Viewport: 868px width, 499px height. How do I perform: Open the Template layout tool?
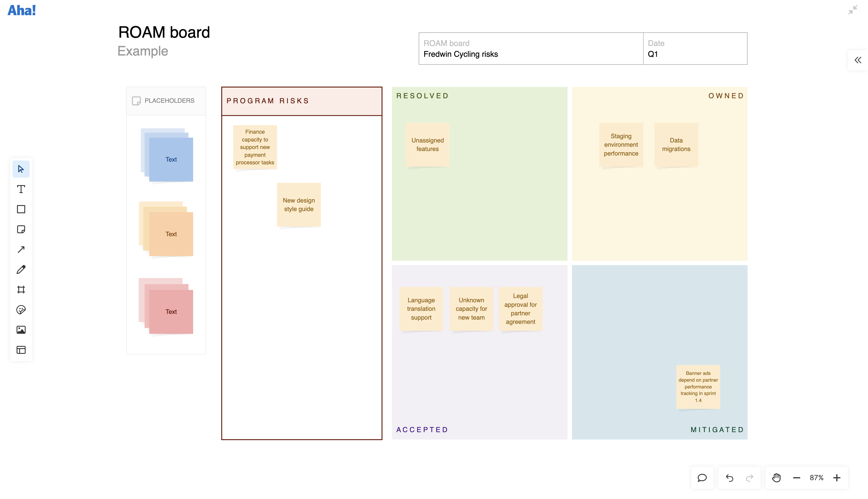(x=21, y=350)
